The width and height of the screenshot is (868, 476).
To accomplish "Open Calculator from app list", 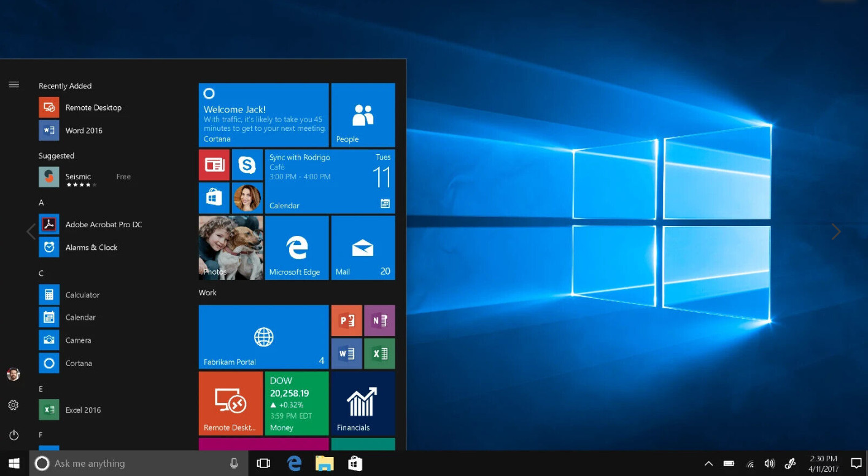I will [x=69, y=295].
